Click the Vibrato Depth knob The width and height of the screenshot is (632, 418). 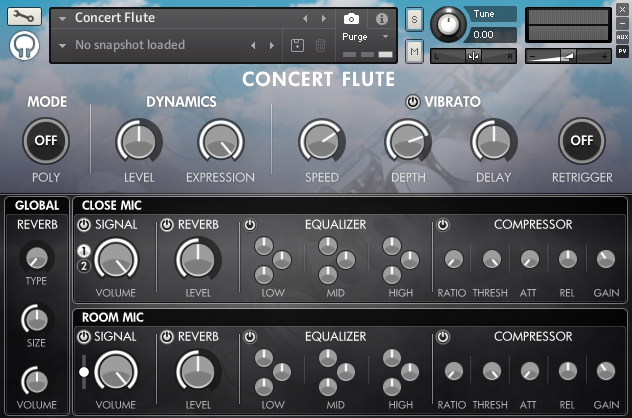click(408, 142)
